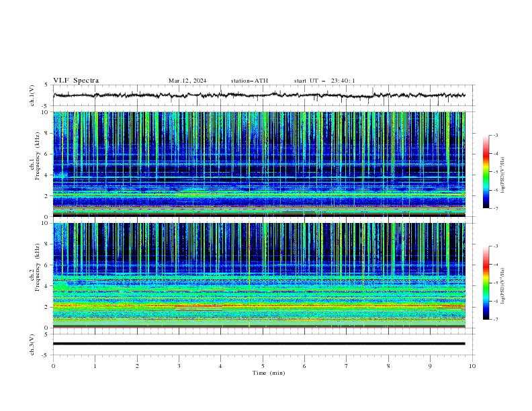Click the ch.1 voltage waveform trace
Image resolution: width=532 pixels, height=411 pixels.
[x=259, y=95]
